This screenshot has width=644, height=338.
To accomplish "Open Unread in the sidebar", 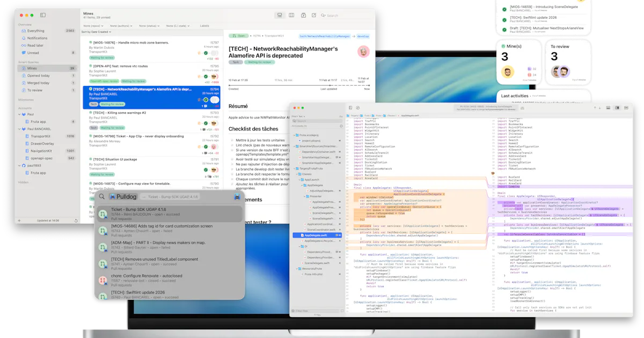I will pos(47,53).
